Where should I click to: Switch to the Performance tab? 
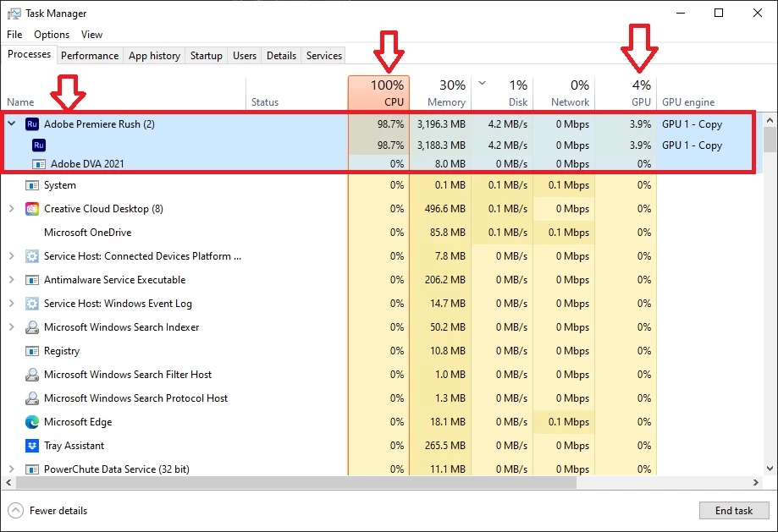[x=90, y=56]
